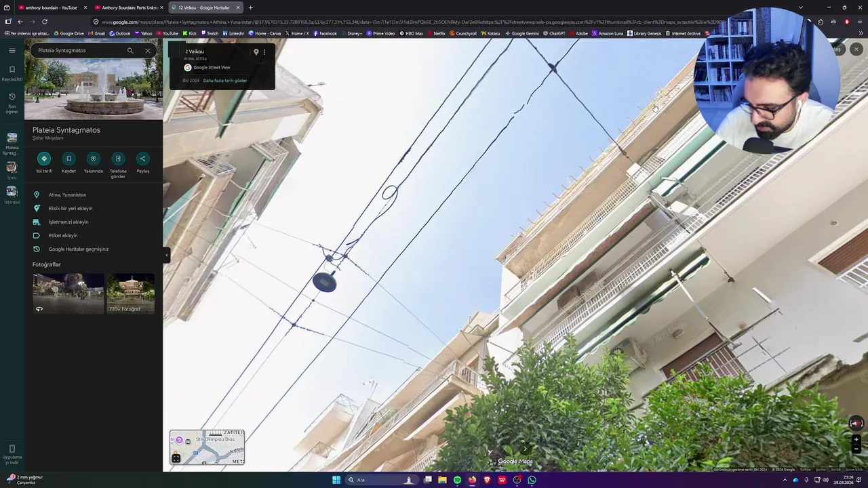This screenshot has height=488, width=868.
Task: Click the search magnifier in Maps search box
Action: point(130,50)
